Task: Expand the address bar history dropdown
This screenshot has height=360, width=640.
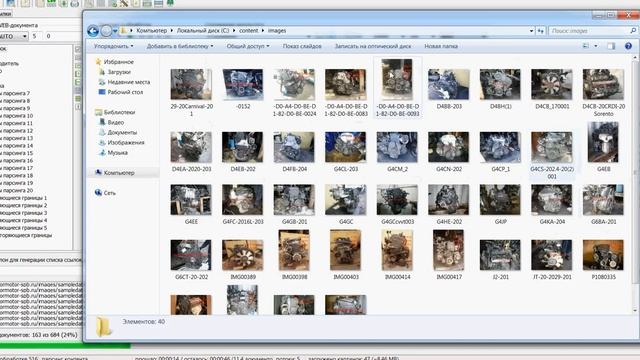Action: point(531,31)
